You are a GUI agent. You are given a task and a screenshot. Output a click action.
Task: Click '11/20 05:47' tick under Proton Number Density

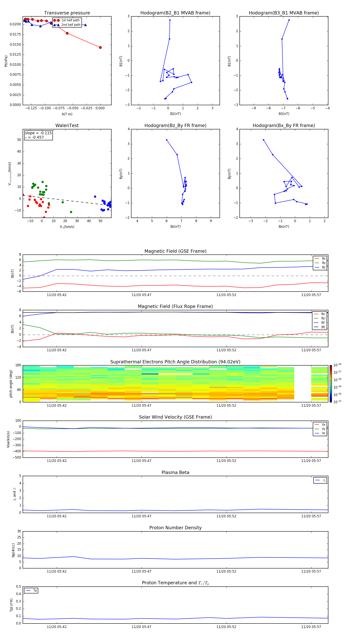(141, 571)
